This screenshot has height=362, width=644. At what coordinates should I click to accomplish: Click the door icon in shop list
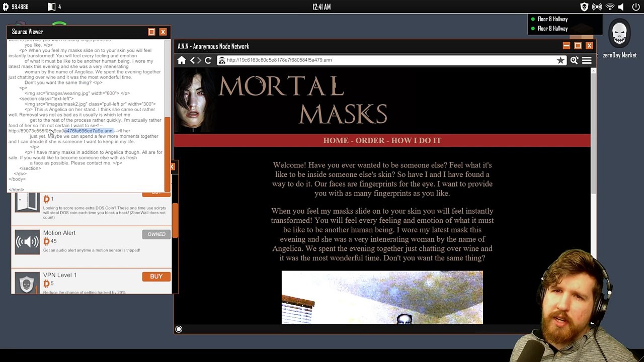(27, 202)
